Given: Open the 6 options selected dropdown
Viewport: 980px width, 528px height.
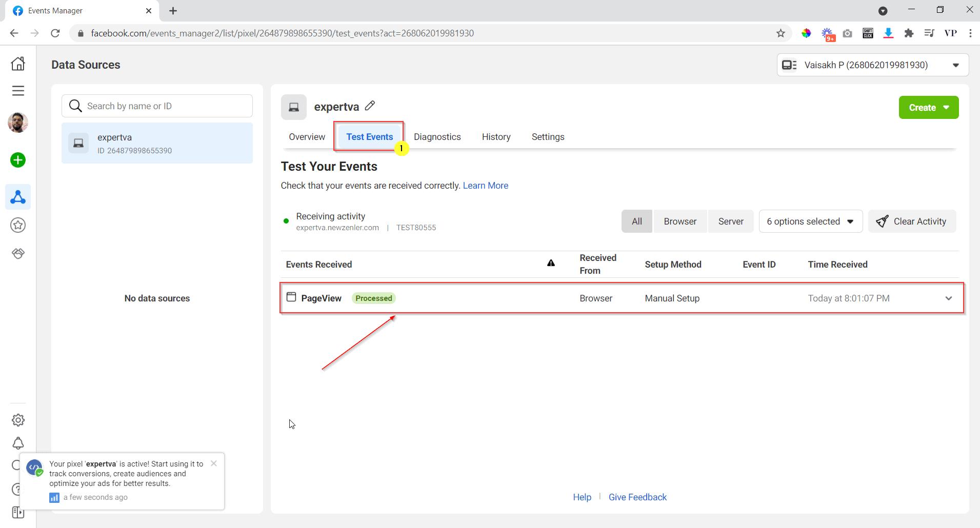Looking at the screenshot, I should pos(809,221).
